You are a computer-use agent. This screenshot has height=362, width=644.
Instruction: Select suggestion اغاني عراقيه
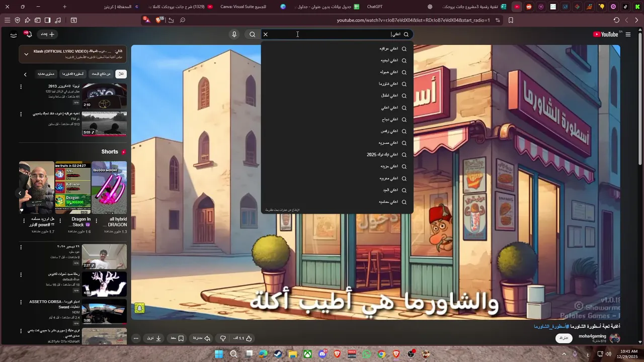(x=337, y=49)
